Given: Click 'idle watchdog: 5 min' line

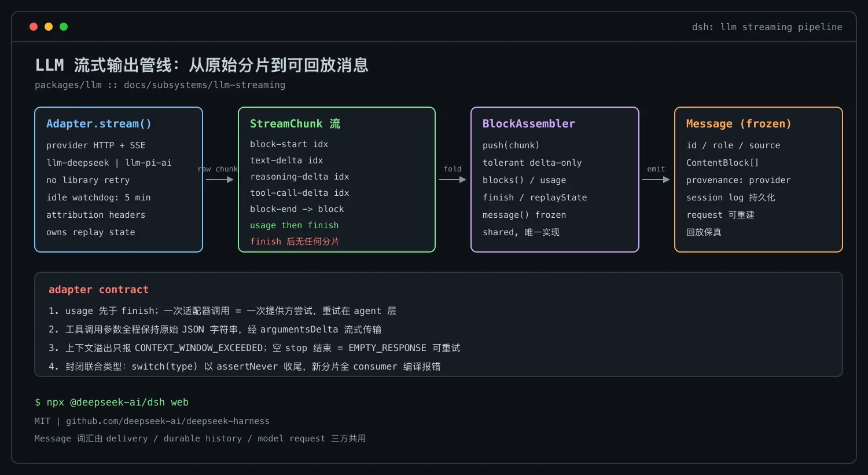Looking at the screenshot, I should [x=98, y=198].
